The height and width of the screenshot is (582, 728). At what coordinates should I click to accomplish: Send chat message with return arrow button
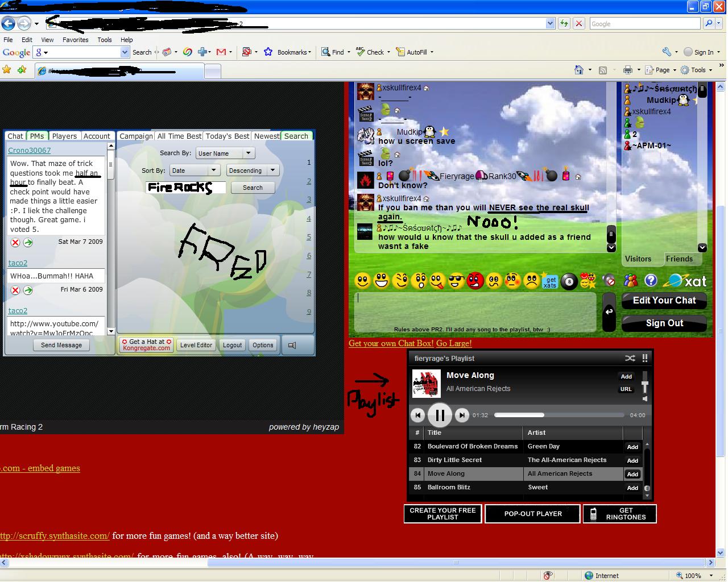609,311
